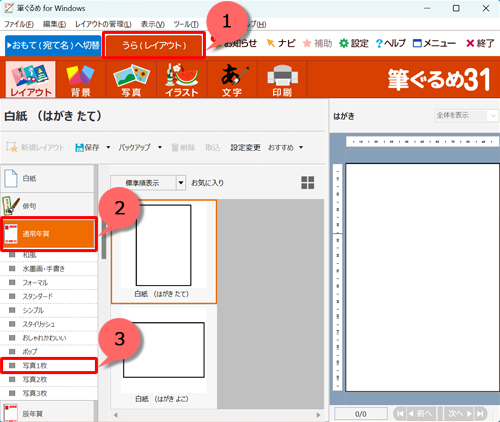Open the 編集(E) menu

[x=54, y=24]
